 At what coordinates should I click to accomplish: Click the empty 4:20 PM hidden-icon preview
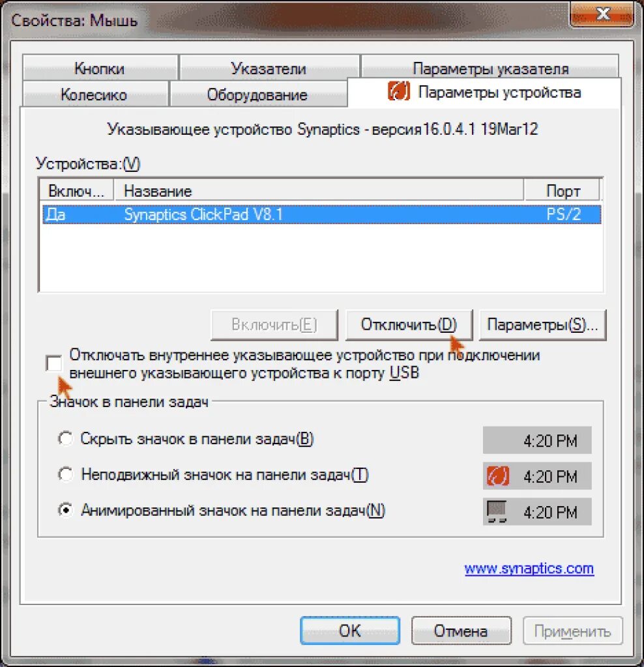[x=536, y=440]
